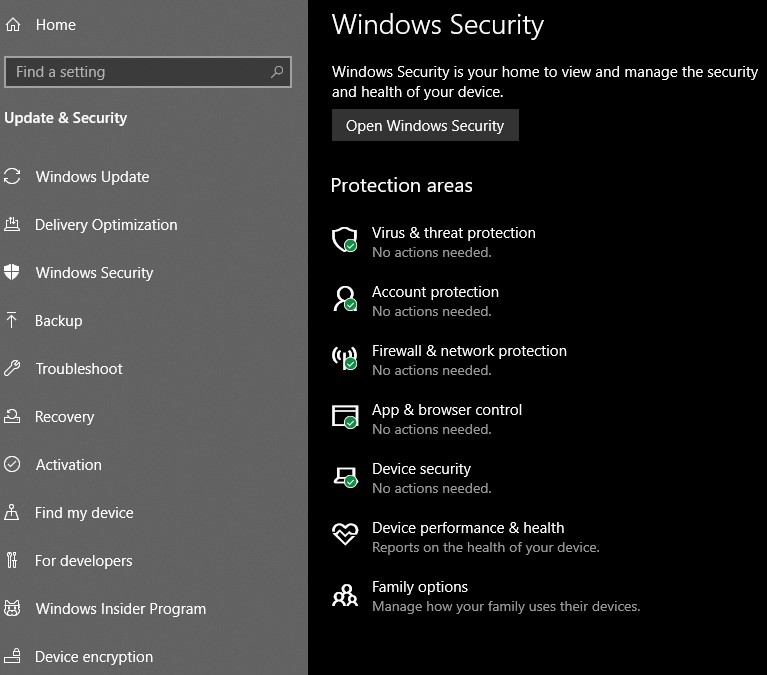Open For developers settings

pyautogui.click(x=83, y=560)
